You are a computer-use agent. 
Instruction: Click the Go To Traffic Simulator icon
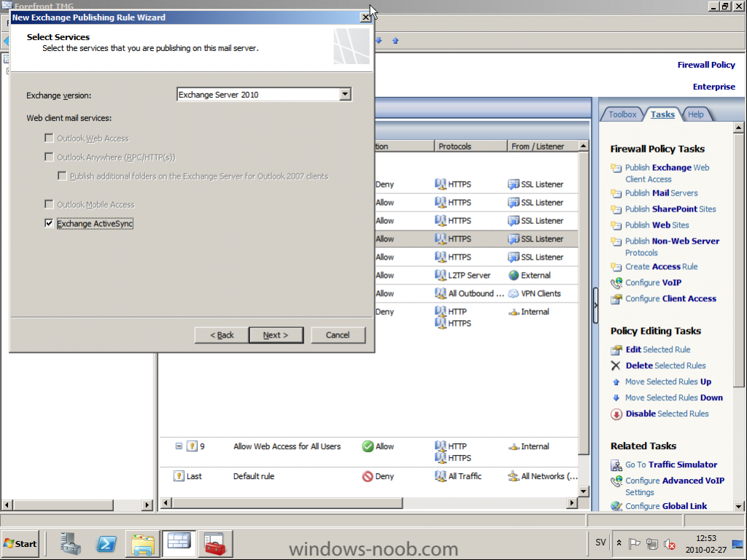click(x=616, y=465)
